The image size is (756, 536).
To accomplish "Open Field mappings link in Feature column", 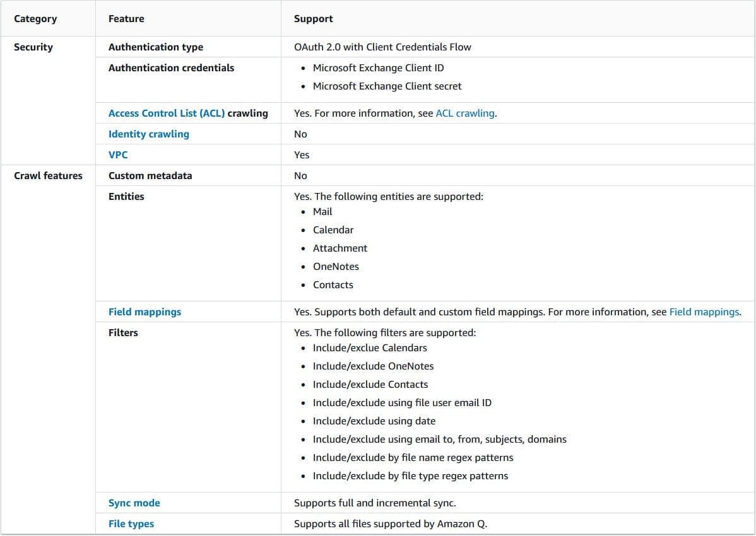I will point(145,312).
